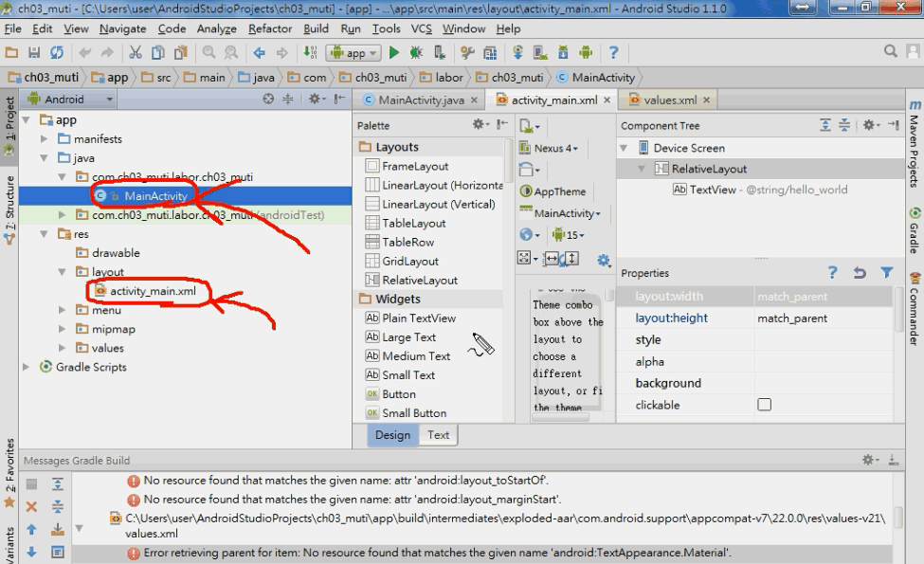Switch to MainActivity.java tab
The width and height of the screenshot is (924, 564).
tap(420, 100)
